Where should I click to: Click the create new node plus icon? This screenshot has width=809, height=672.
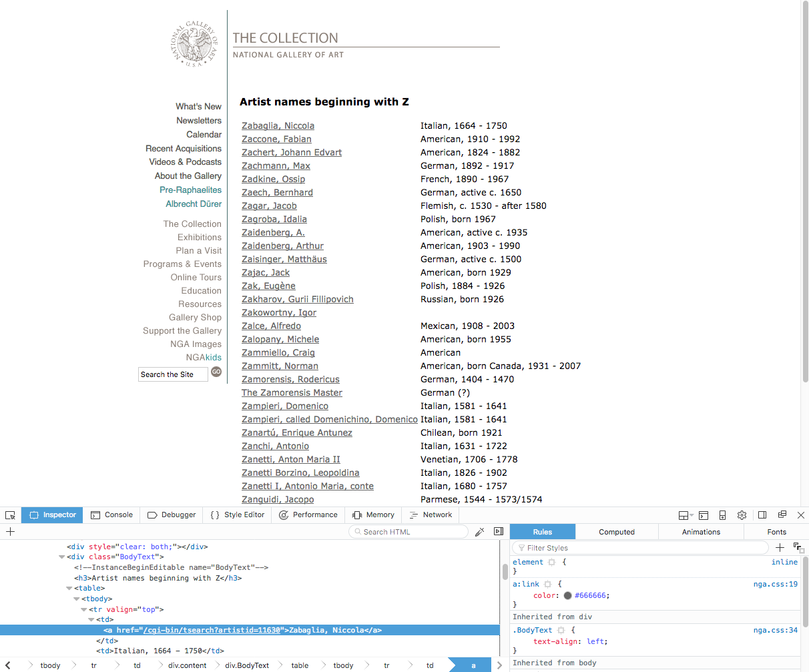coord(10,532)
